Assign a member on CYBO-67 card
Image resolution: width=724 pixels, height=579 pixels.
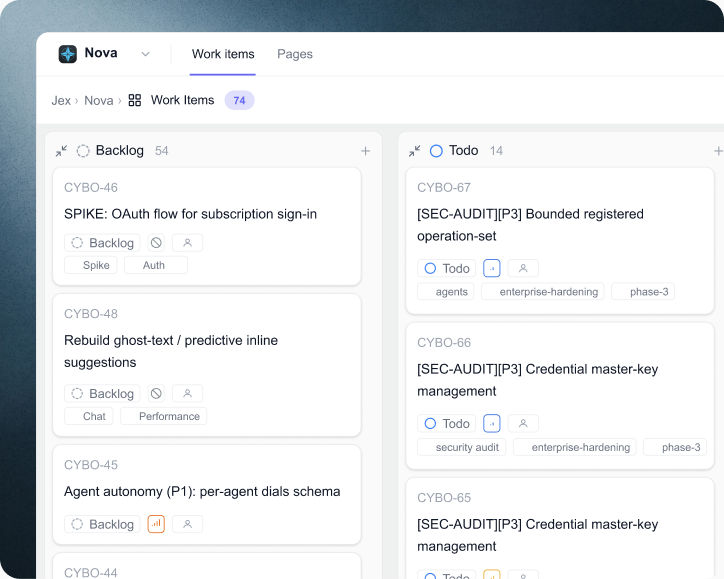(523, 268)
